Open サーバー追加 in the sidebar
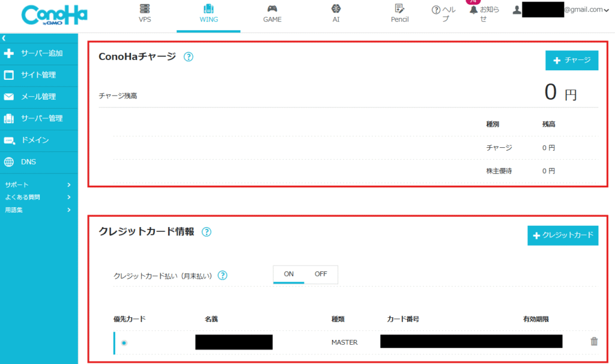The width and height of the screenshot is (615, 364). 39,53
